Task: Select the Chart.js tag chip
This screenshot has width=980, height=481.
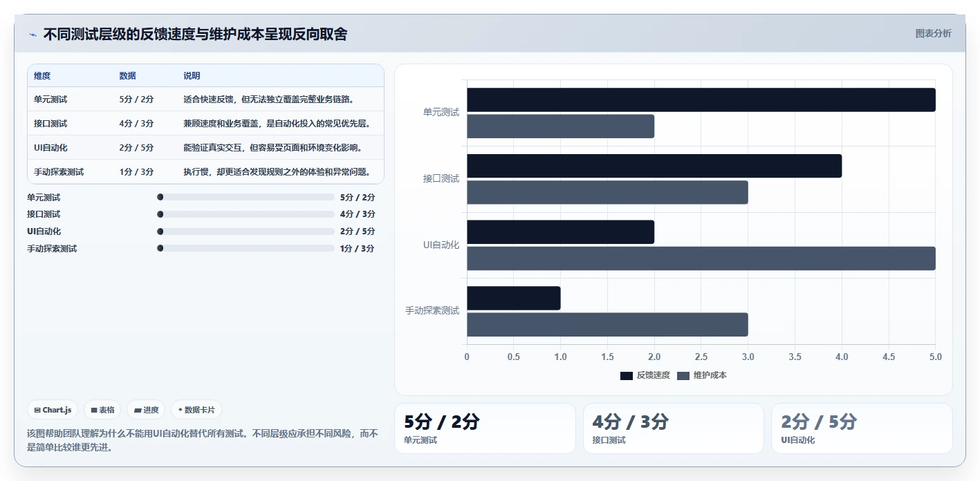Action: coord(53,410)
